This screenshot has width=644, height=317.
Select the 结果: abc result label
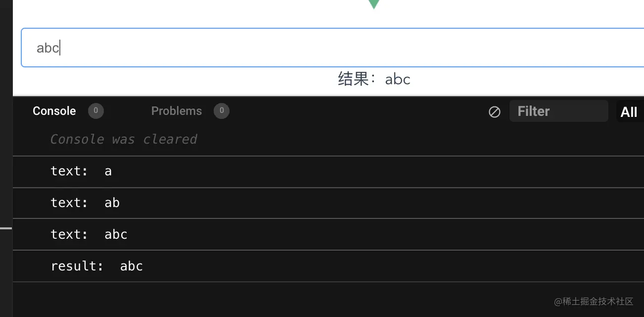click(374, 79)
